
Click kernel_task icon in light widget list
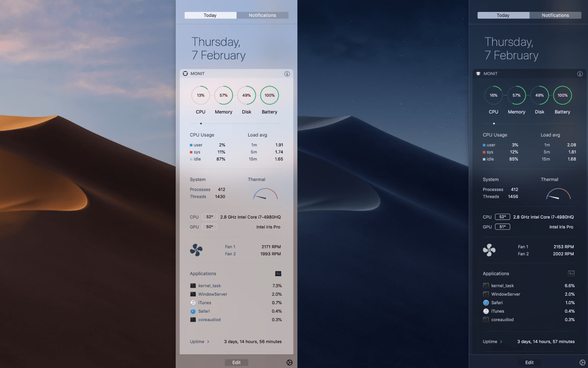point(193,286)
